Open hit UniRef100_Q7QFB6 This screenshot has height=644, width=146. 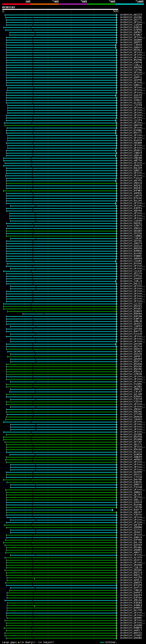pos(131,30)
